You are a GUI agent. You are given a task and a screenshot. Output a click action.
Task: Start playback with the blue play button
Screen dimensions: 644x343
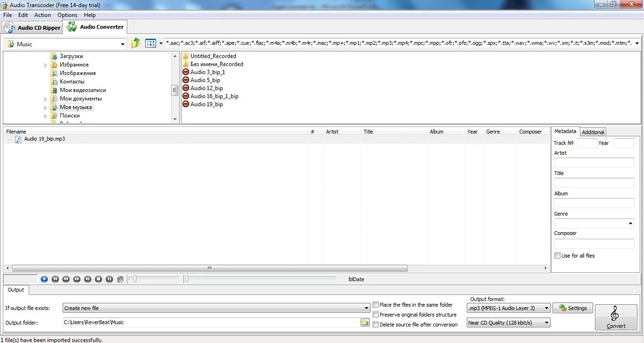44,279
